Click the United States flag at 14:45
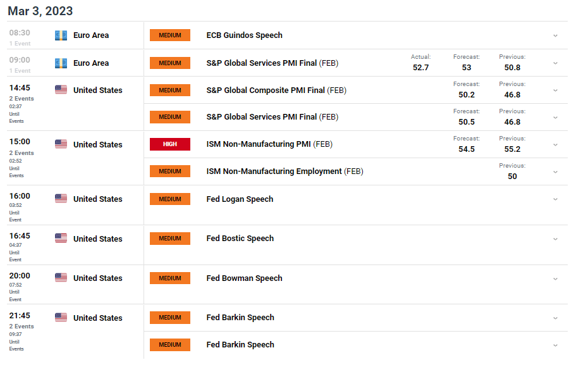This screenshot has height=367, width=588. pyautogui.click(x=61, y=90)
